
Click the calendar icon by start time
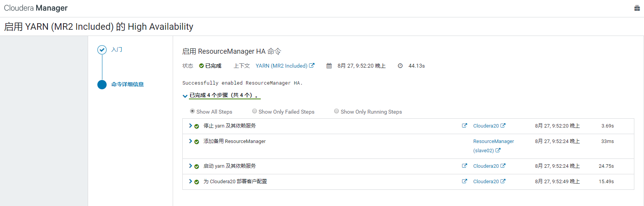point(329,66)
